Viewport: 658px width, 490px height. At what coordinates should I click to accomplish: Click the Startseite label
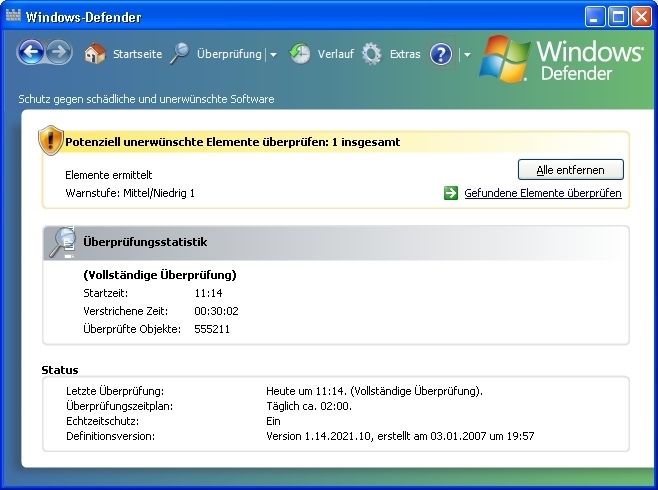138,54
